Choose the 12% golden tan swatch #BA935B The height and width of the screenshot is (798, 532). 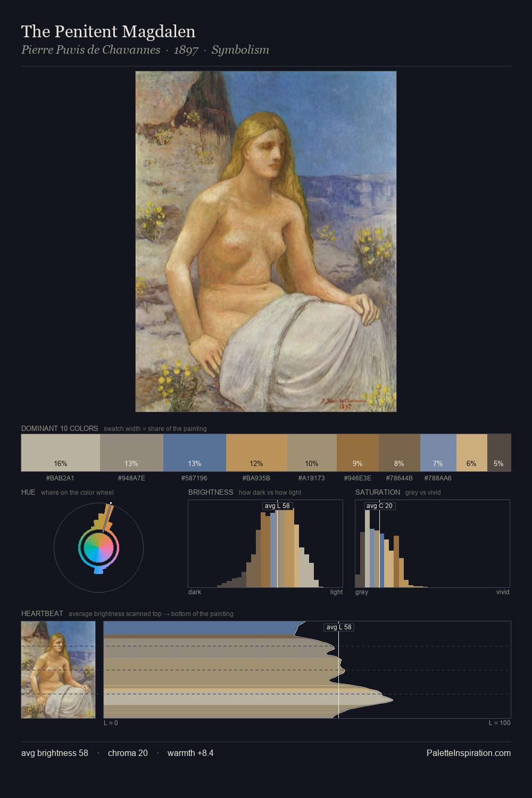pos(256,453)
